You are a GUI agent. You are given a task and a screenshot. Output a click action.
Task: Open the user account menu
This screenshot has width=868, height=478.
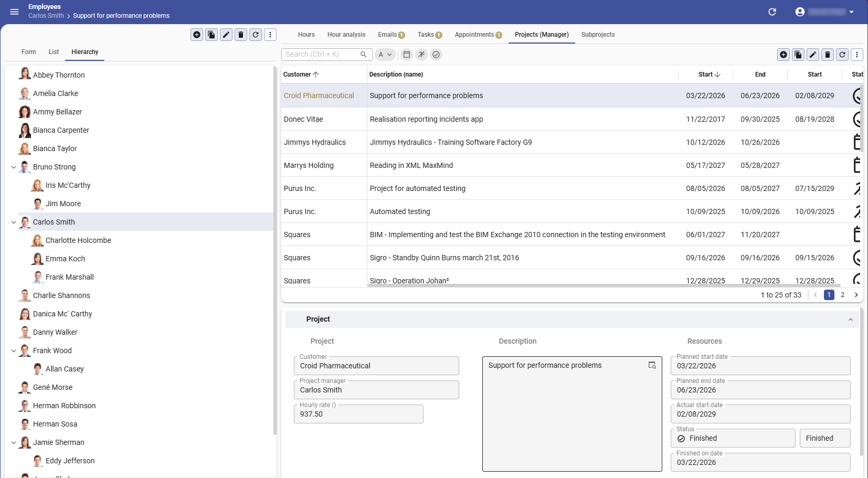825,12
